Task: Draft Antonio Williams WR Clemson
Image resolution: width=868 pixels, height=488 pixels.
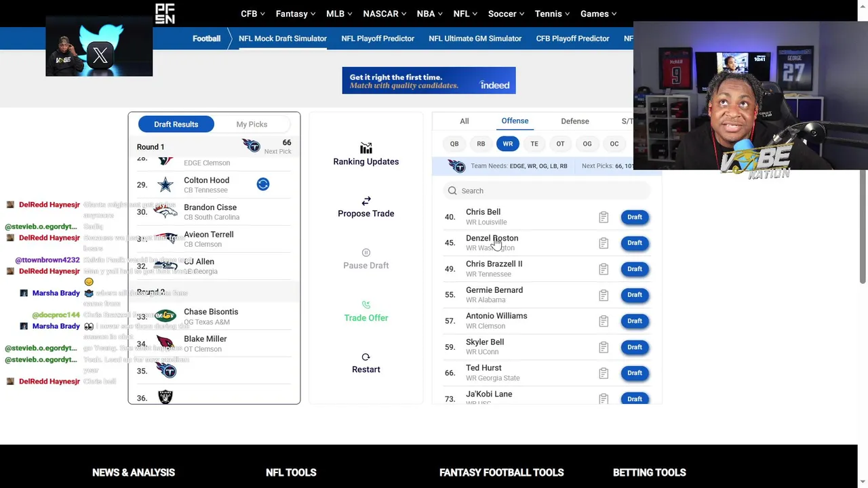Action: (635, 321)
